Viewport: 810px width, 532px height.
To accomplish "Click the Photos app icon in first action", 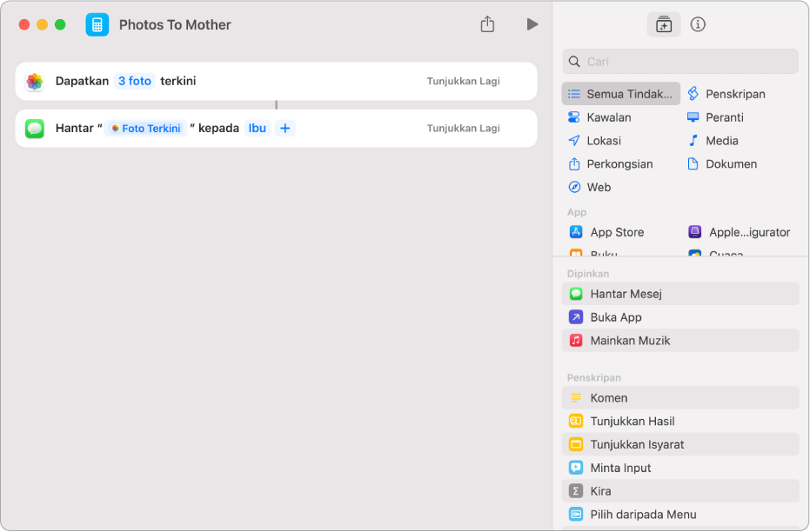I will [x=35, y=81].
